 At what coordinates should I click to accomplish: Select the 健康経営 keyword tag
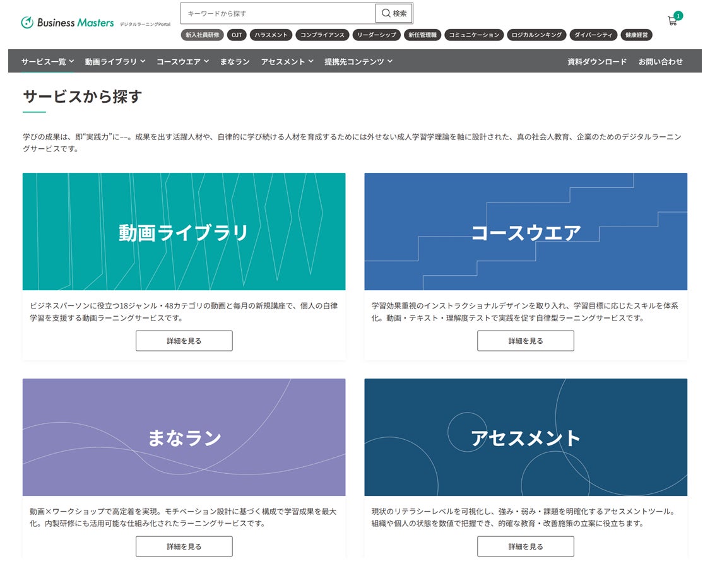tap(637, 35)
